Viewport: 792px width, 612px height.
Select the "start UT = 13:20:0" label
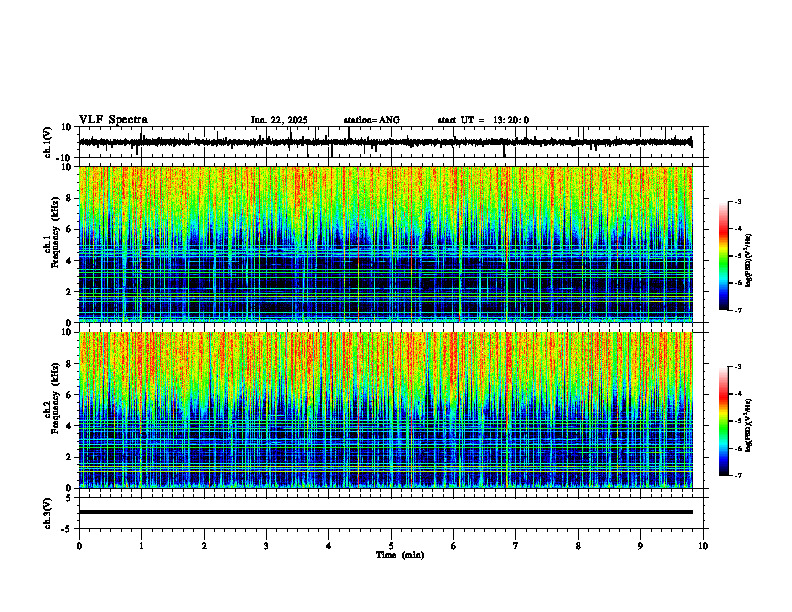[483, 120]
